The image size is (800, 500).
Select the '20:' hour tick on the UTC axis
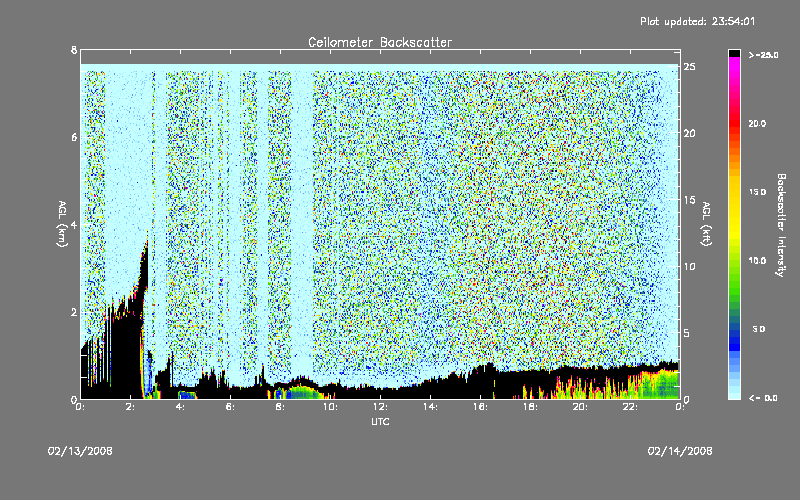point(580,407)
